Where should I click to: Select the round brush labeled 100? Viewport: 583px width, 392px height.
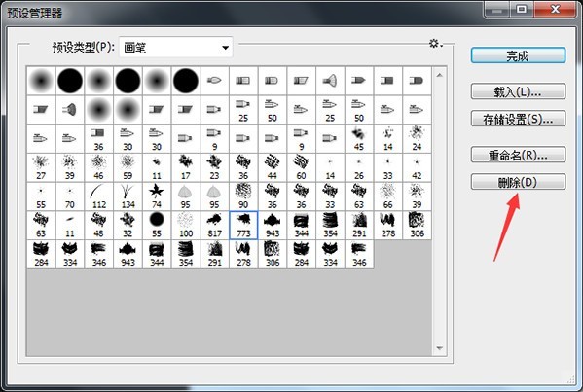pos(186,225)
